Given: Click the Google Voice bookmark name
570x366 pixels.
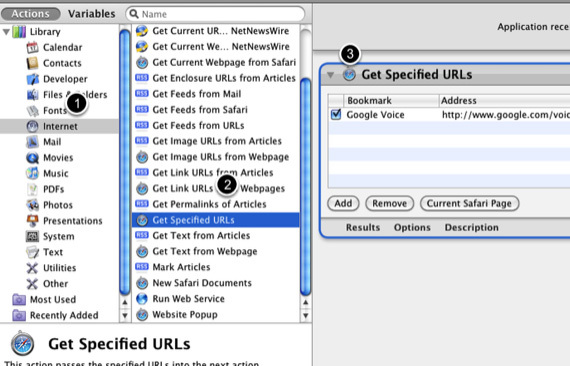Looking at the screenshot, I should coord(375,115).
